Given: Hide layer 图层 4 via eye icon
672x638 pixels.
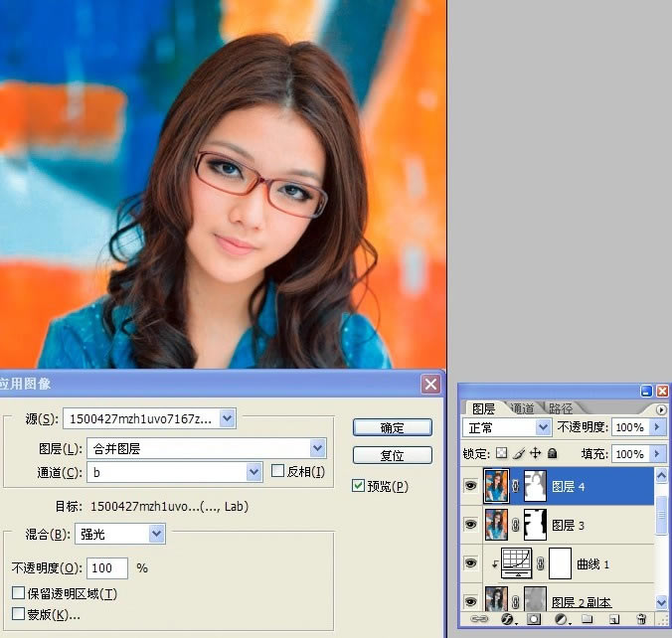Looking at the screenshot, I should tap(470, 486).
